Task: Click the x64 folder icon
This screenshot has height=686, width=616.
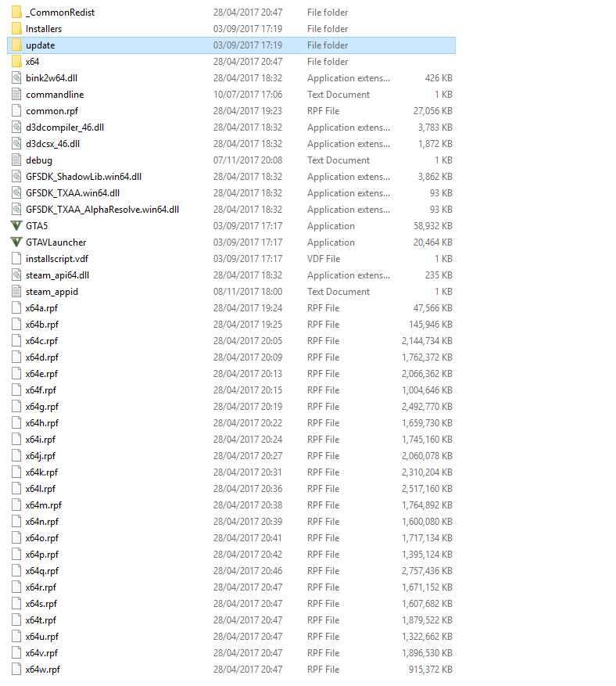Action: [16, 62]
